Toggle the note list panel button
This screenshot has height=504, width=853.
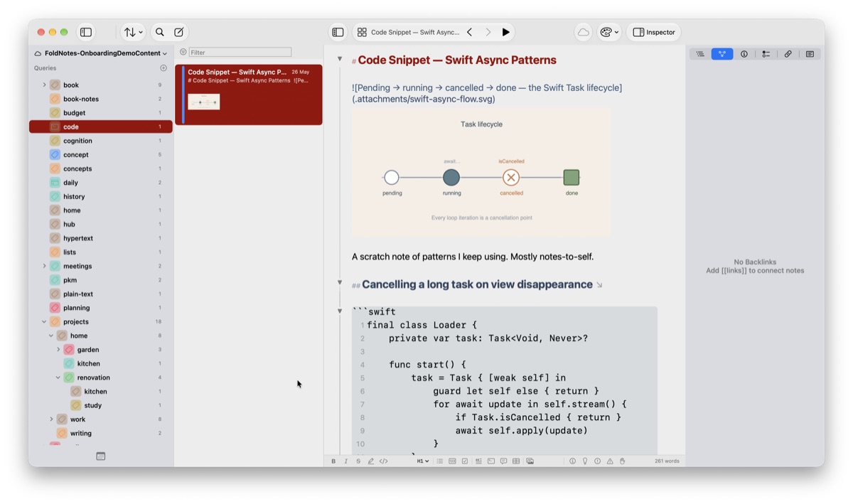[x=338, y=32]
